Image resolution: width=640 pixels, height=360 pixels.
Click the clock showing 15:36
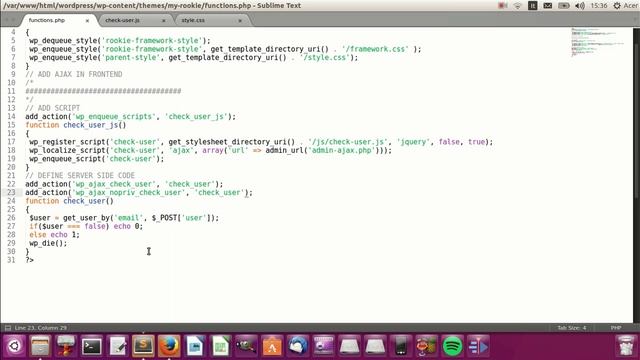tap(598, 6)
